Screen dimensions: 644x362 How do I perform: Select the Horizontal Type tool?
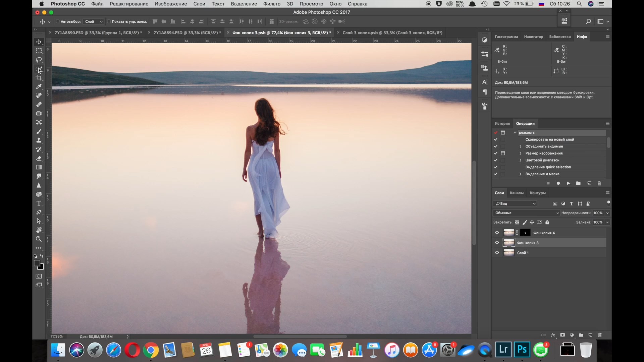pyautogui.click(x=39, y=203)
